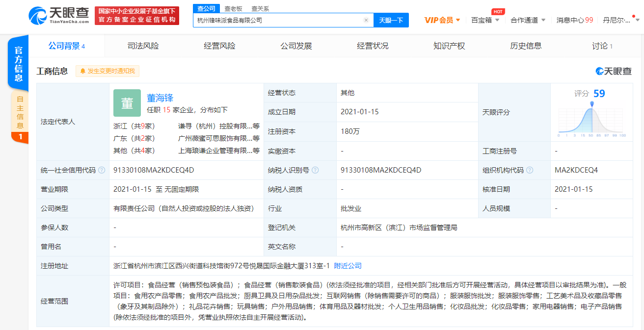Open 董海锋 legal representative link
The height and width of the screenshot is (330, 644).
tap(160, 98)
